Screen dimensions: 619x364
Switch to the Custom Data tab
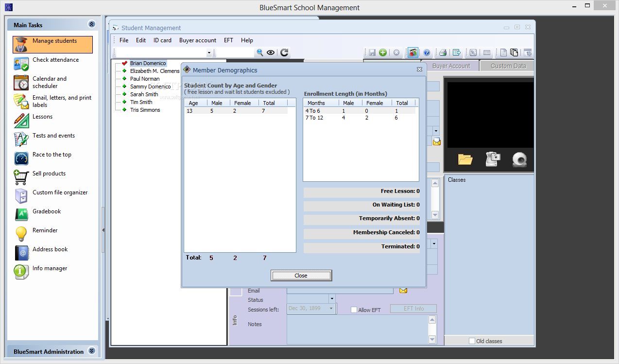[508, 66]
